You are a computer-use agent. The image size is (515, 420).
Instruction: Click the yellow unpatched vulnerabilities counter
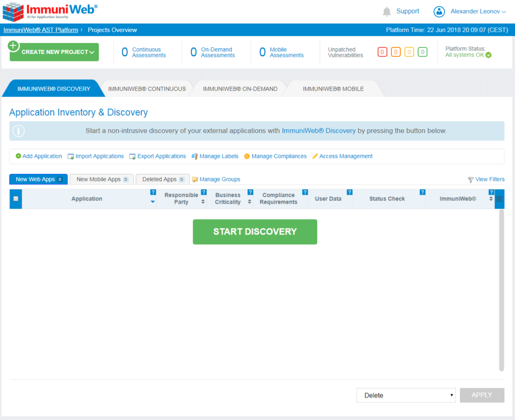pos(409,52)
